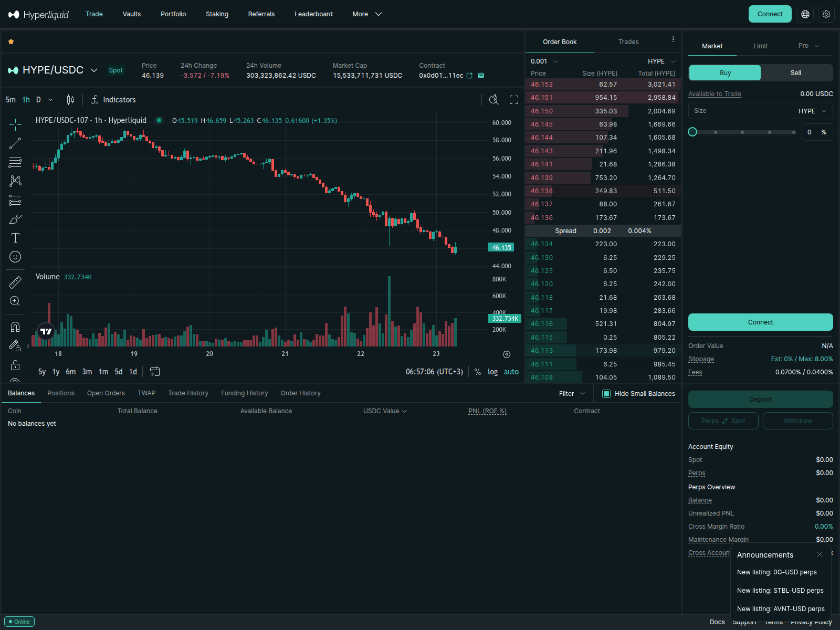
Task: Switch order side to Sell
Action: pyautogui.click(x=796, y=73)
